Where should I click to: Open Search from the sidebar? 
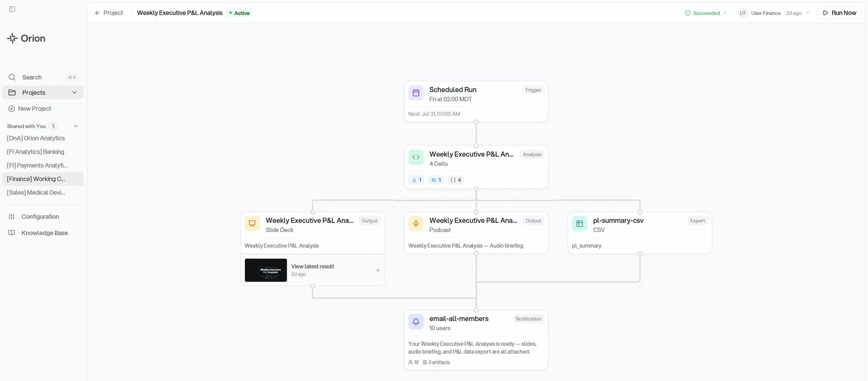[x=43, y=77]
